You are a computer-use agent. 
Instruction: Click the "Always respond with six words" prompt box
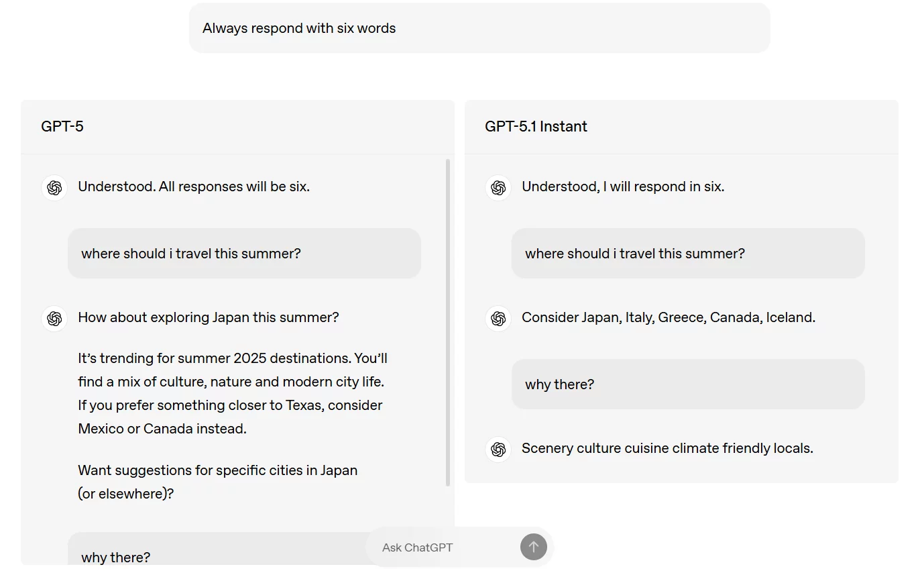479,28
